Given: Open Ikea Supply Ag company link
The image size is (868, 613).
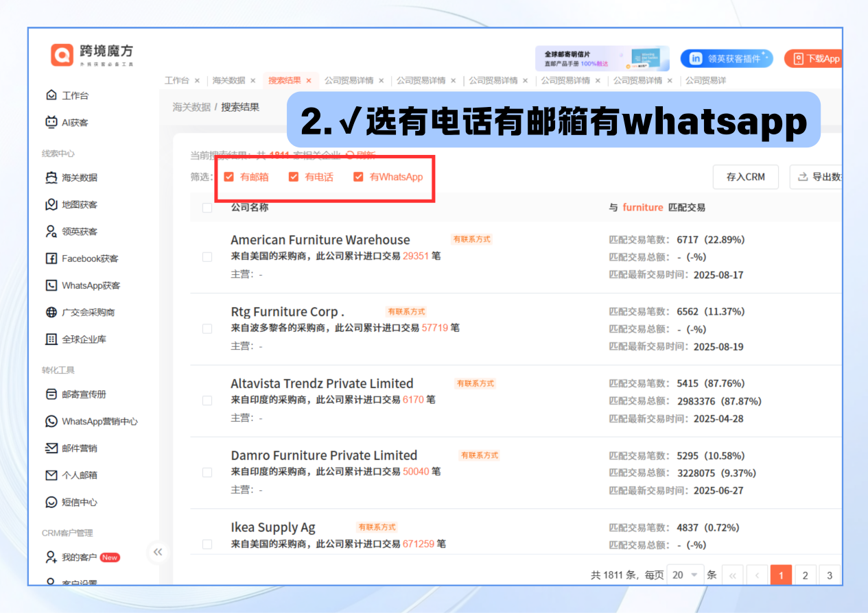Looking at the screenshot, I should coord(273,527).
